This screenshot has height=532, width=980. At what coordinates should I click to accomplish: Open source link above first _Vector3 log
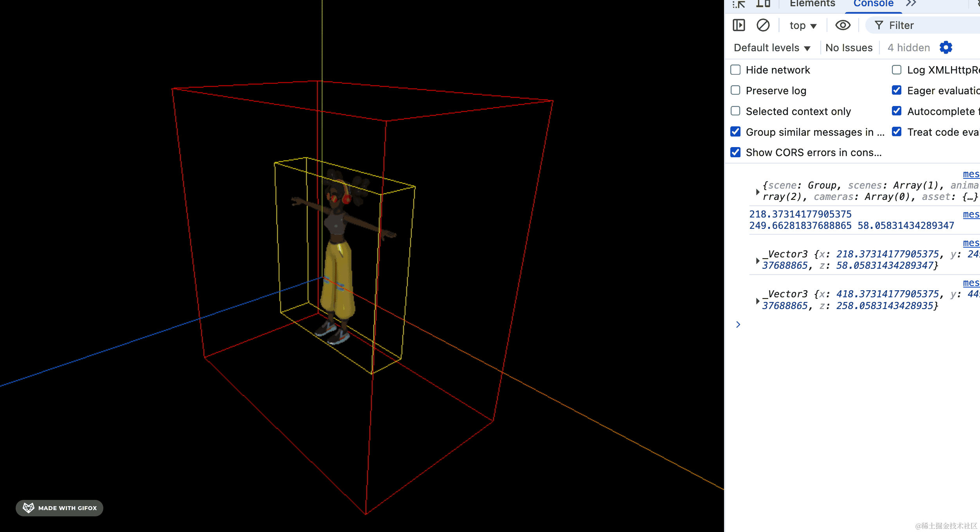point(971,243)
